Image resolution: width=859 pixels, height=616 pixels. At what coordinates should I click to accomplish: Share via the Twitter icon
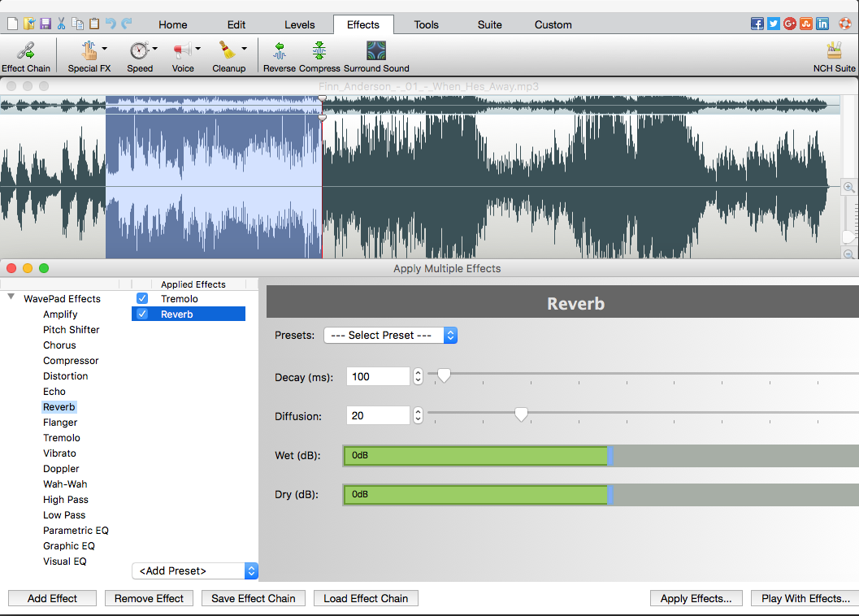coord(773,24)
